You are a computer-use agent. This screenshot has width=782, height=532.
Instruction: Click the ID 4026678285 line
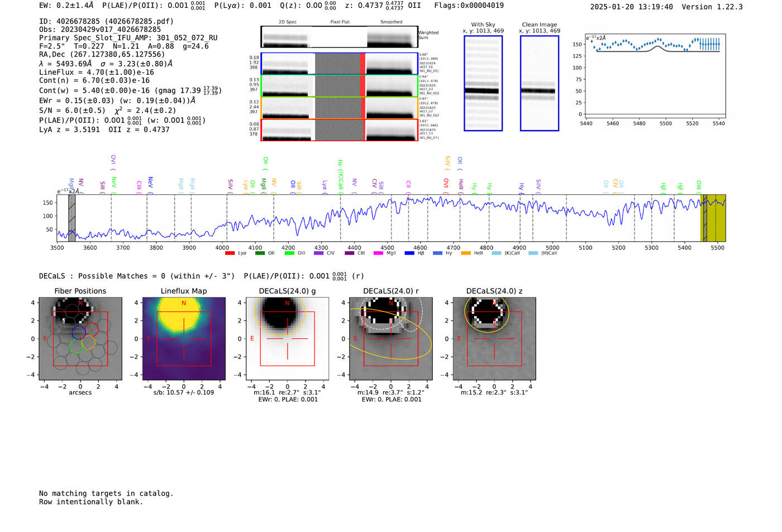tap(106, 21)
